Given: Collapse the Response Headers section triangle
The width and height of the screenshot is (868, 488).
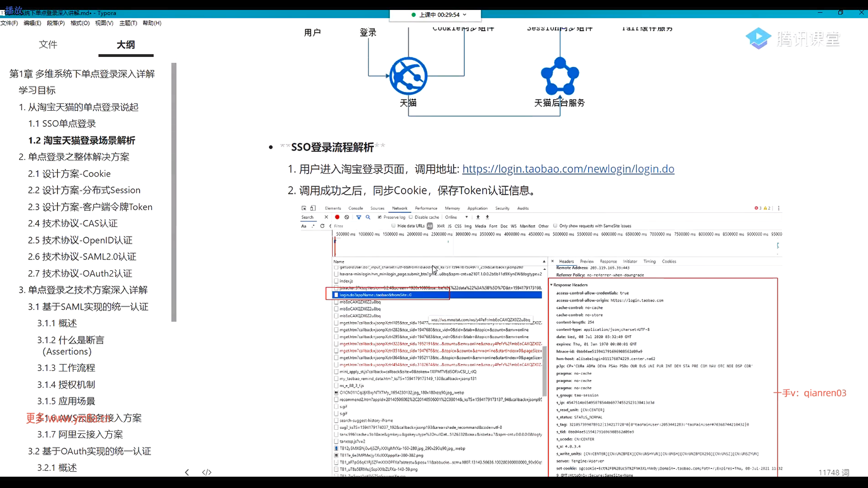Looking at the screenshot, I should coord(551,285).
